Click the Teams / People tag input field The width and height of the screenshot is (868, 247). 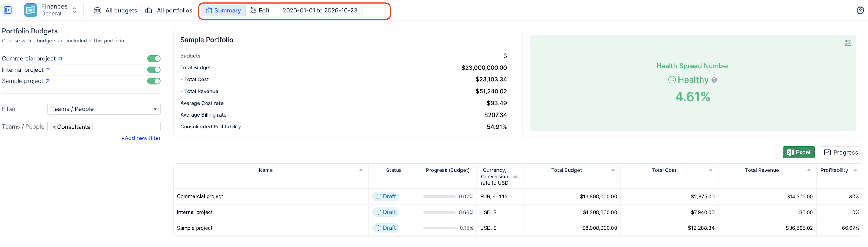(104, 127)
